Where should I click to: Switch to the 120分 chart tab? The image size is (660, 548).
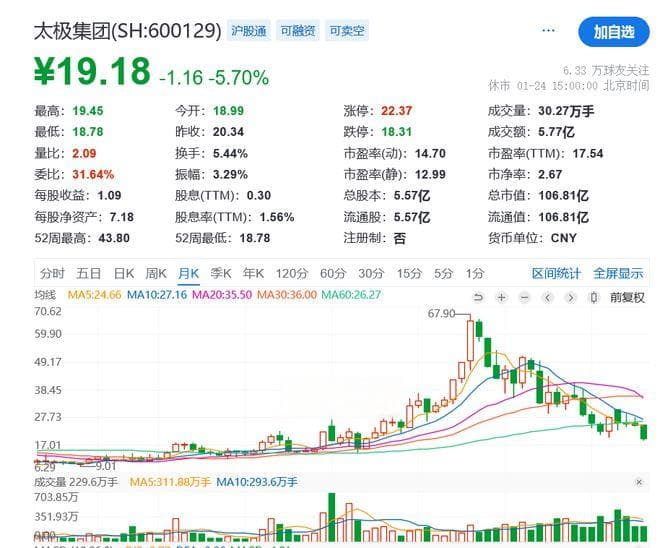point(292,274)
